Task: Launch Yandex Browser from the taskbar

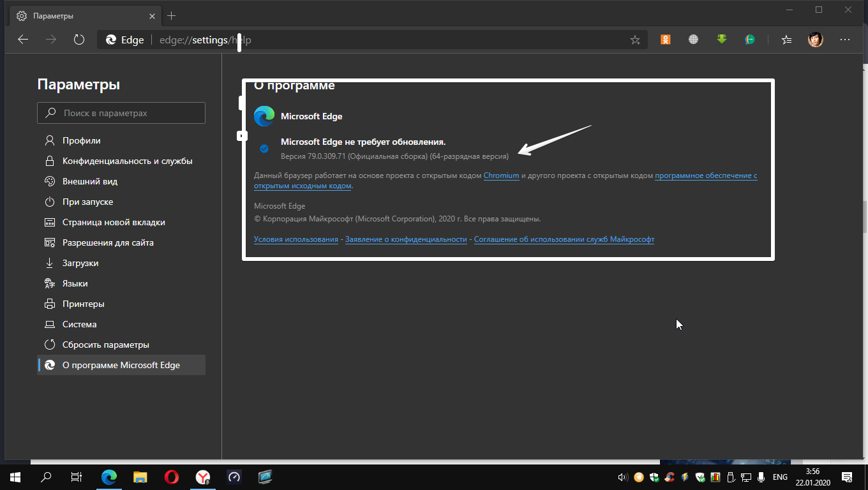Action: [x=202, y=477]
